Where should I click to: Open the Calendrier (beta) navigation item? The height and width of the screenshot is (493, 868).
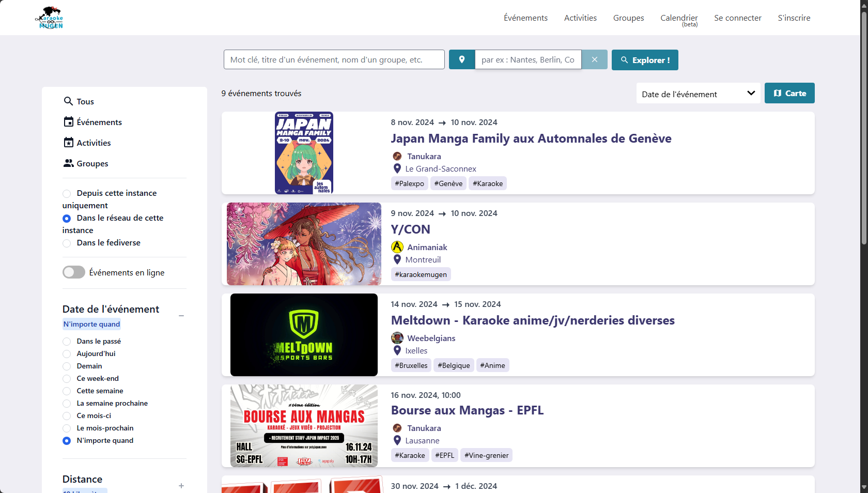coord(679,20)
